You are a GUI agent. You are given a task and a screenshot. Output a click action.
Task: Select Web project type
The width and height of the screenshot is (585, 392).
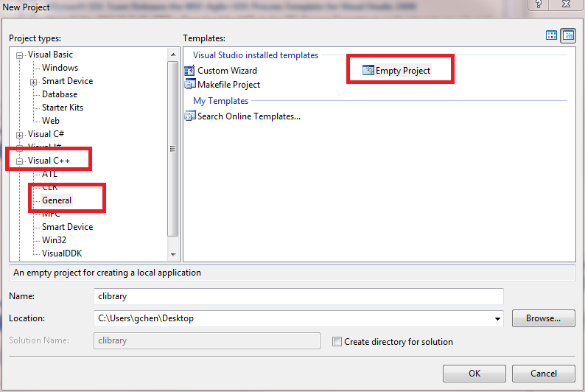click(x=50, y=120)
